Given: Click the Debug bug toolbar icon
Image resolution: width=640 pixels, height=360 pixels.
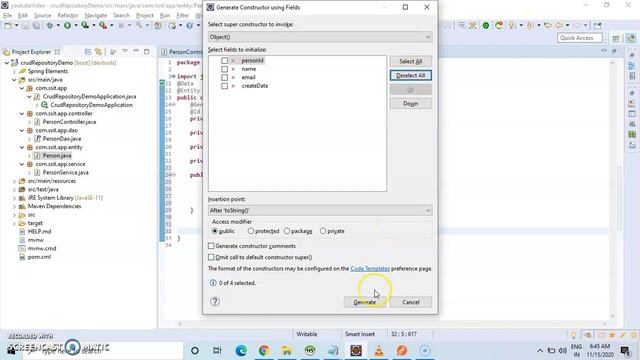Looking at the screenshot, I should [50, 25].
